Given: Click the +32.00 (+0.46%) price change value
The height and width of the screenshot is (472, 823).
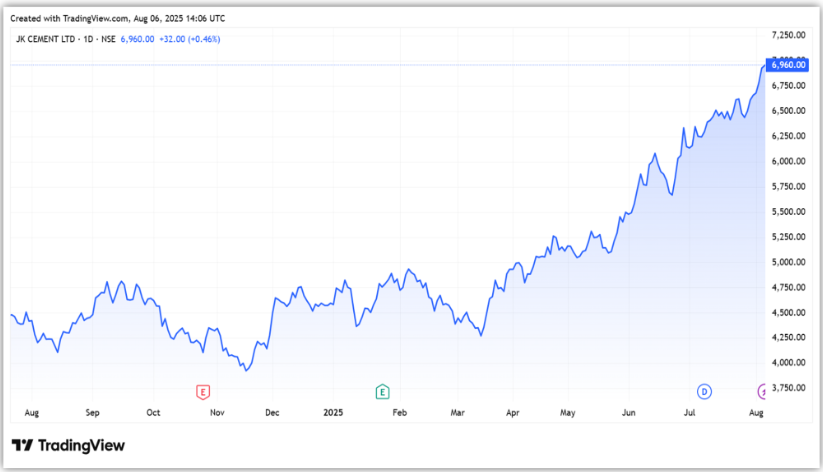Looking at the screenshot, I should 190,39.
